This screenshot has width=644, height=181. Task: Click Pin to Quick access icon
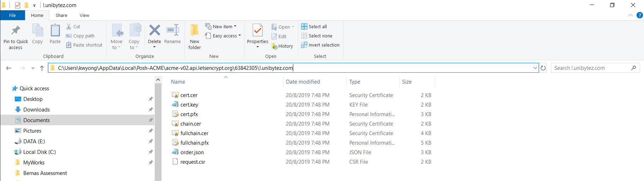[16, 30]
